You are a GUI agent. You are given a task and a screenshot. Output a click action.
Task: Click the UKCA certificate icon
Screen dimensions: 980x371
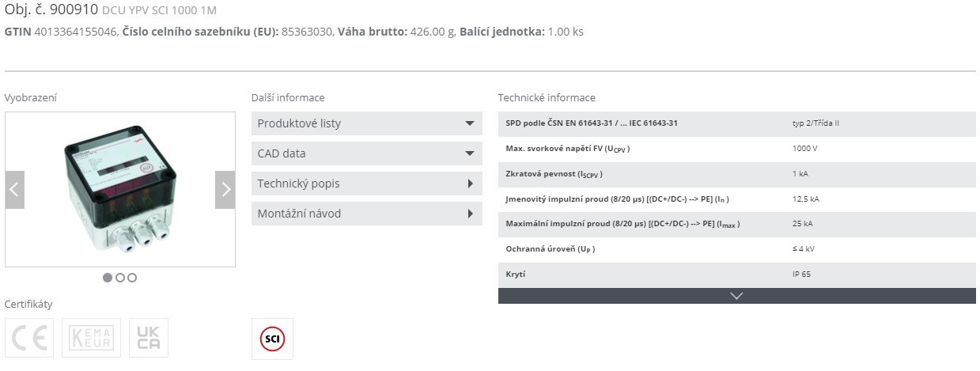[148, 338]
